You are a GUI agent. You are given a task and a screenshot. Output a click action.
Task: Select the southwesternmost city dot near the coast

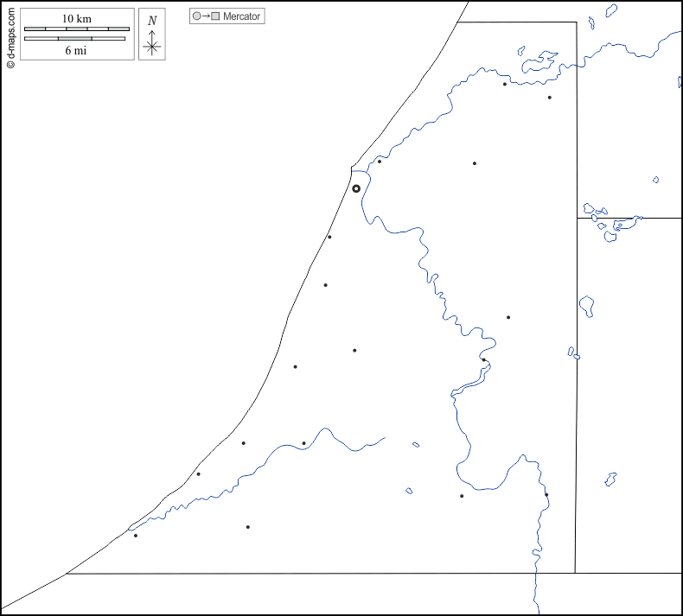[136, 536]
